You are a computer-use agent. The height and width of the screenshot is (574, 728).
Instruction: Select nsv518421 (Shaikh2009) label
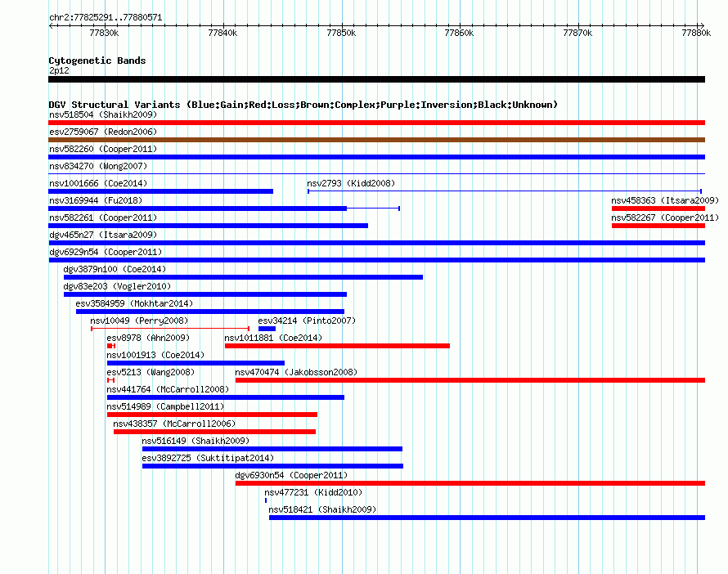point(322,509)
